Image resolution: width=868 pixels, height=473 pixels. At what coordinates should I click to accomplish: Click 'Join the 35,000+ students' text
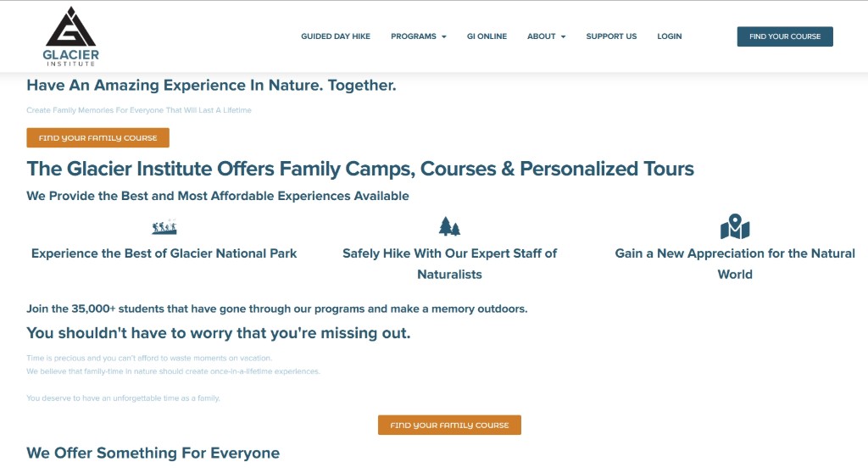tap(277, 309)
